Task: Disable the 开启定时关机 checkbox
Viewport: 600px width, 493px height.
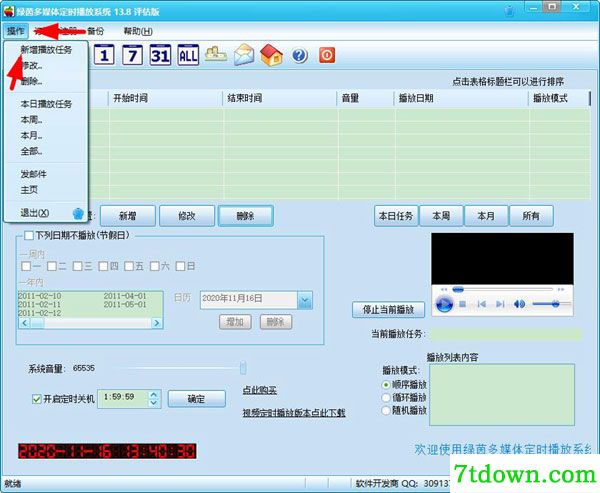Action: click(36, 399)
